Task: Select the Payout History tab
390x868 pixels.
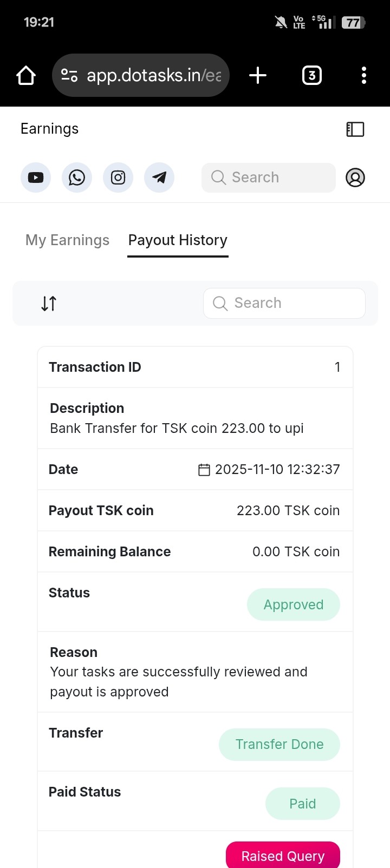Action: 178,240
